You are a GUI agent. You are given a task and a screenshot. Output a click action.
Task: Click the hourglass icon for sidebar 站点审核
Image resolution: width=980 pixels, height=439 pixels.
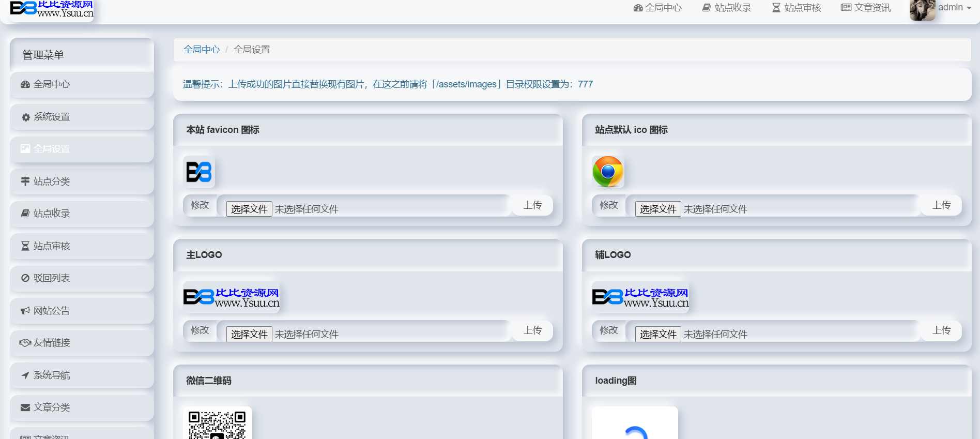[x=25, y=246]
